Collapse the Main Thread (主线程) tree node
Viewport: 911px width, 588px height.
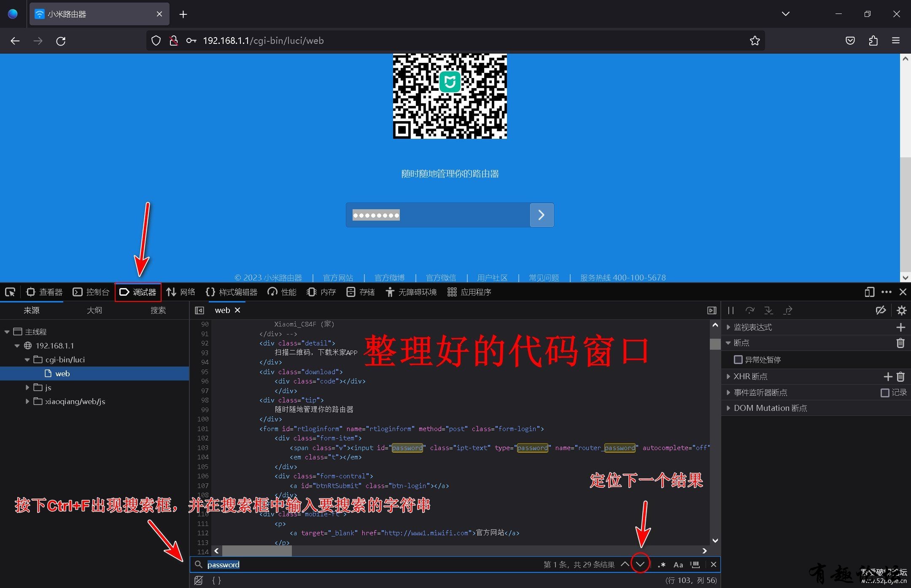pos(7,332)
